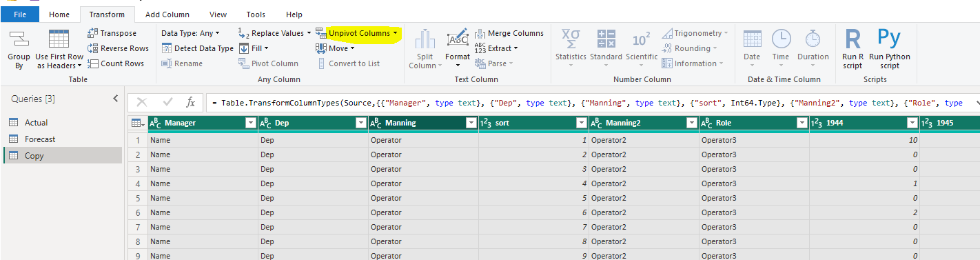This screenshot has height=260, width=980.
Task: Click the Transpose button
Action: coord(112,33)
